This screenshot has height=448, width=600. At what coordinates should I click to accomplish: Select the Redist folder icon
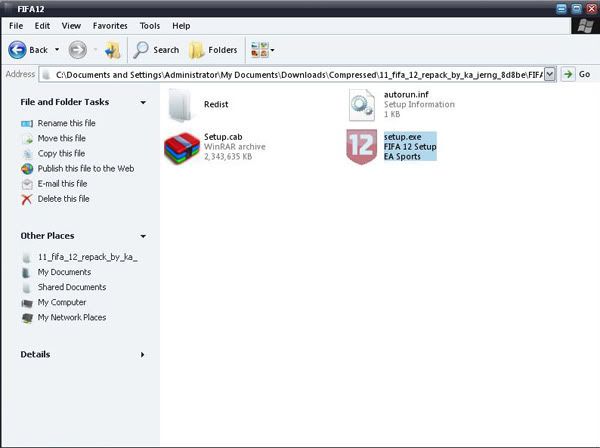(180, 104)
